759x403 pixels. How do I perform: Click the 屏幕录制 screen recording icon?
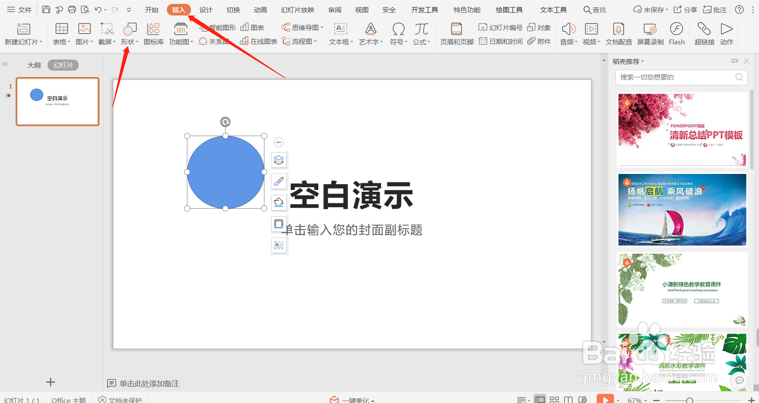pos(650,29)
